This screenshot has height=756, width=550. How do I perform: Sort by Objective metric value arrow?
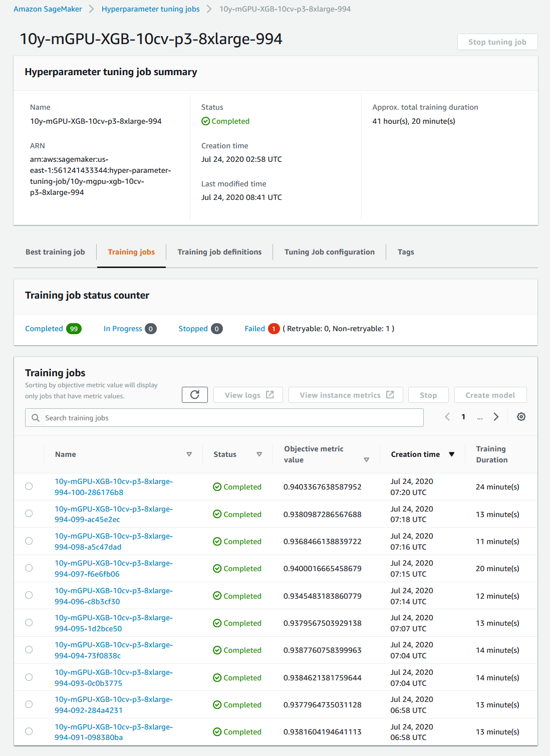coord(366,460)
